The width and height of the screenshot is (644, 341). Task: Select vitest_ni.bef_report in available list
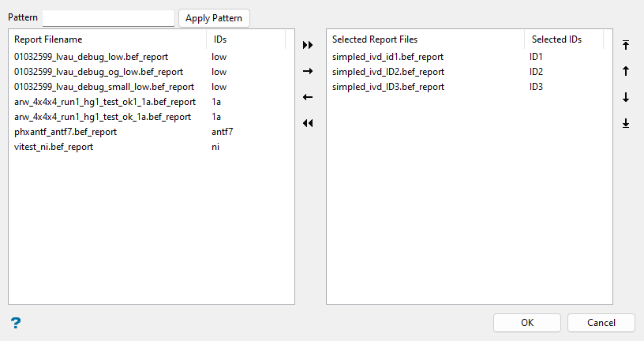pyautogui.click(x=54, y=147)
